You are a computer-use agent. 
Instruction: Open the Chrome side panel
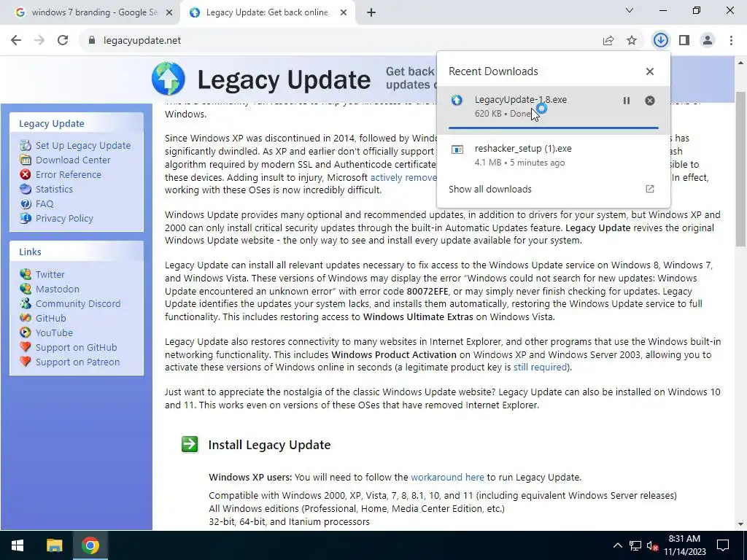click(x=684, y=41)
